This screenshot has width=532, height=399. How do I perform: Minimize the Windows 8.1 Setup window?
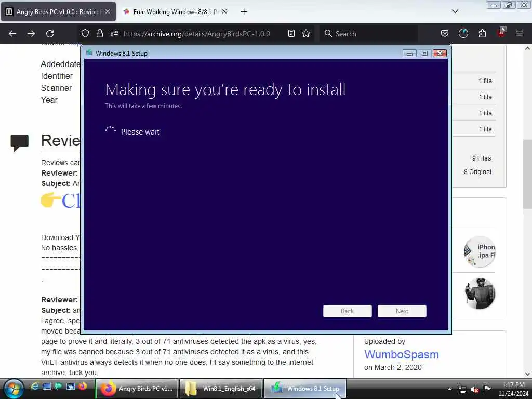click(x=409, y=54)
